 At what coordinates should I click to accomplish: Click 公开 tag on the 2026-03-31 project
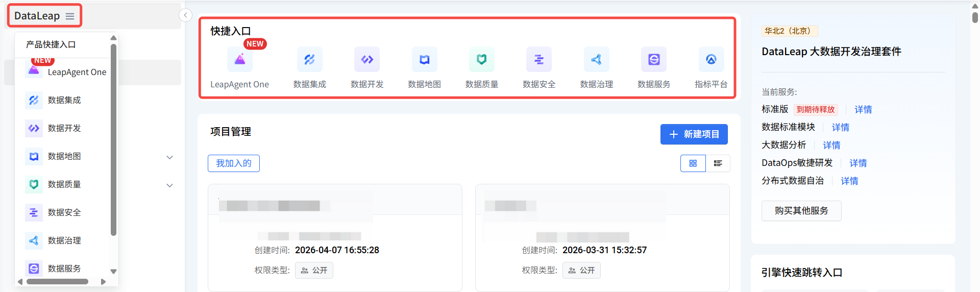pos(581,270)
